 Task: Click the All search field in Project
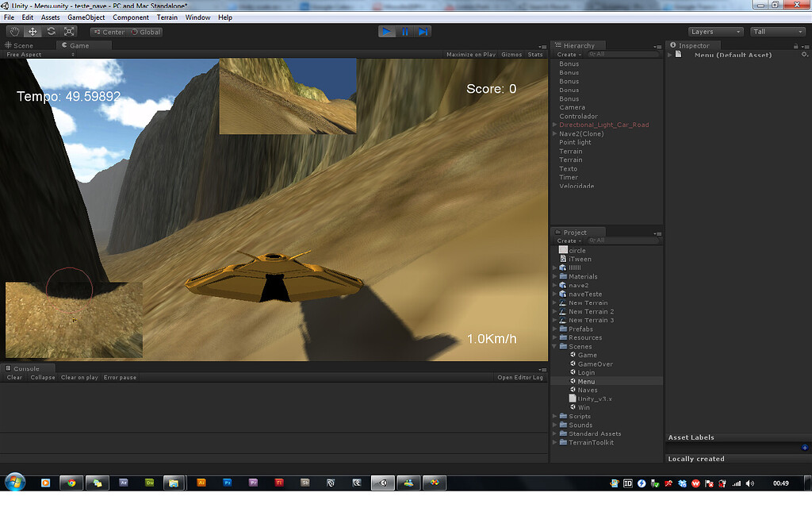pyautogui.click(x=598, y=241)
